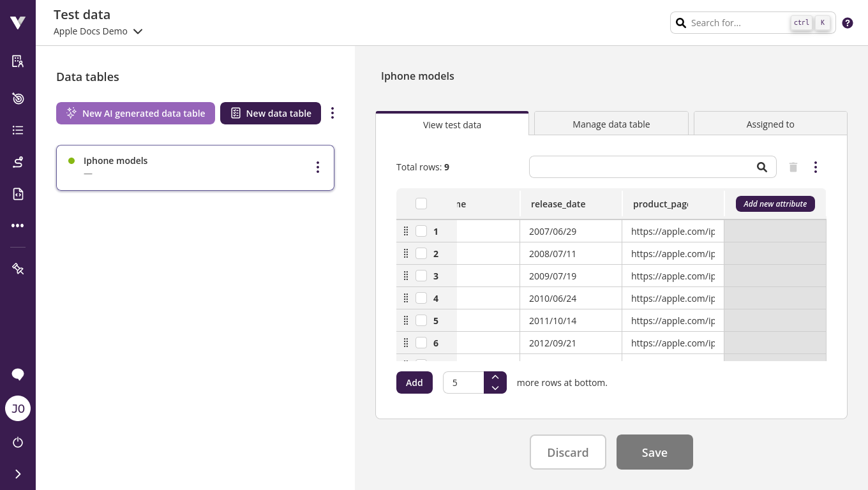Click the delete trash icon above the data table

[x=793, y=167]
